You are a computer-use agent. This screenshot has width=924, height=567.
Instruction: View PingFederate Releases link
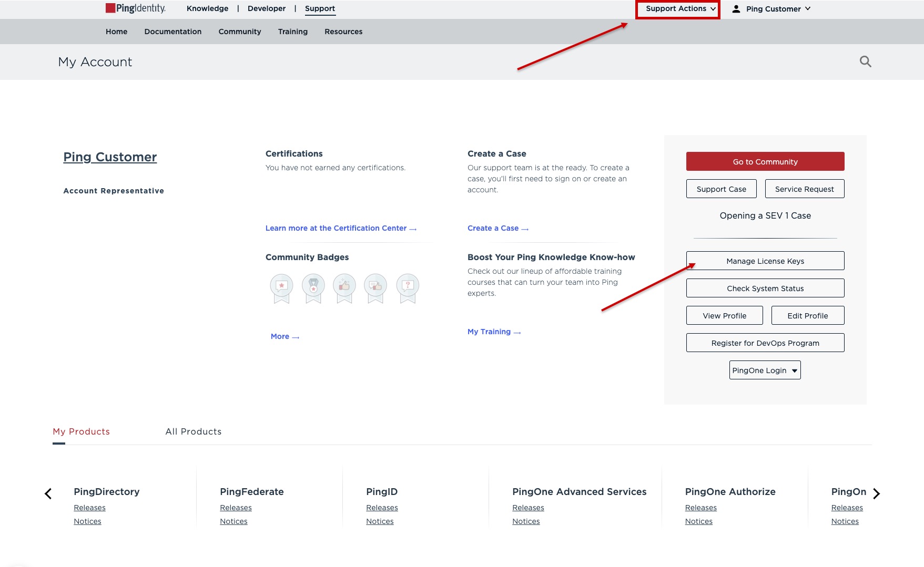[x=236, y=508]
